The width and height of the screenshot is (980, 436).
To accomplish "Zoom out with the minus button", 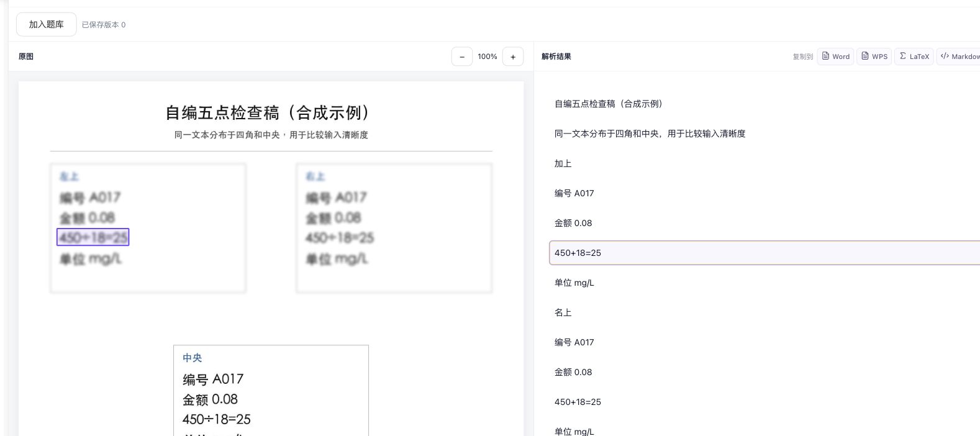I will click(461, 57).
